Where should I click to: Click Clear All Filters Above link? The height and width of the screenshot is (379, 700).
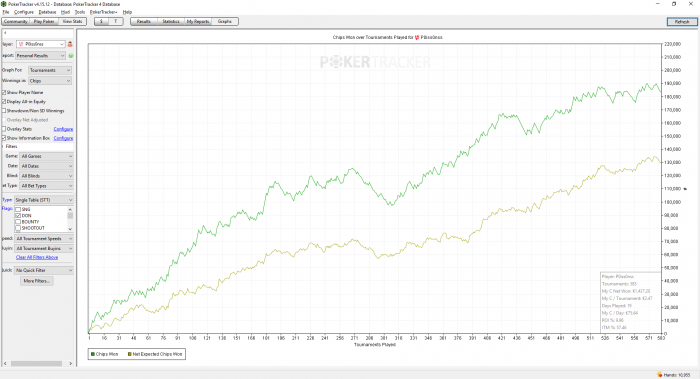37,258
